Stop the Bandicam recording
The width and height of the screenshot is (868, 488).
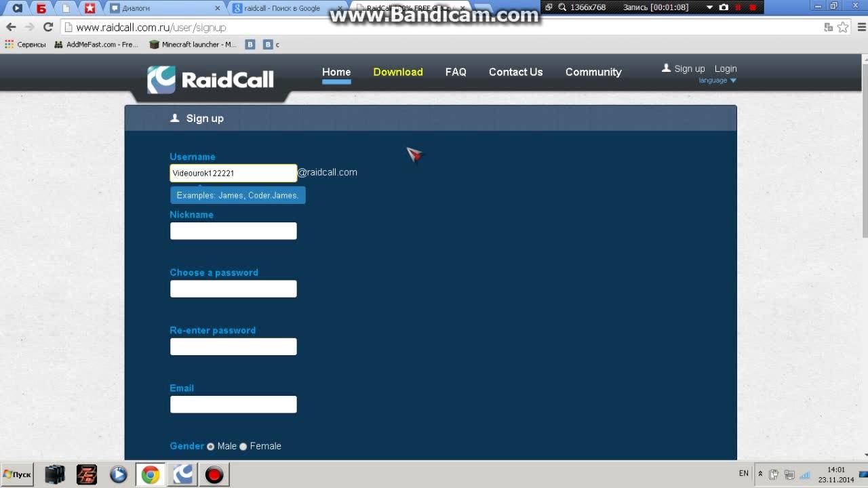[753, 7]
